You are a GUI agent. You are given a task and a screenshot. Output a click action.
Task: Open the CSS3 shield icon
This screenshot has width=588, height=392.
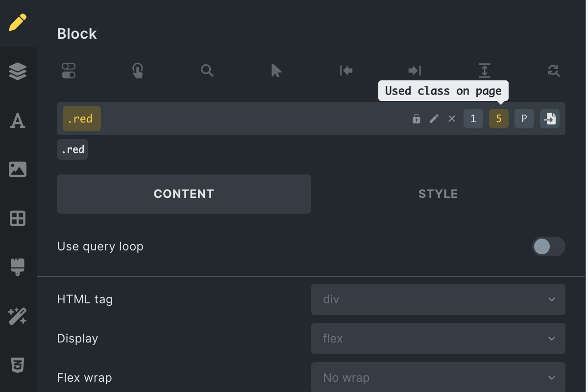point(18,365)
